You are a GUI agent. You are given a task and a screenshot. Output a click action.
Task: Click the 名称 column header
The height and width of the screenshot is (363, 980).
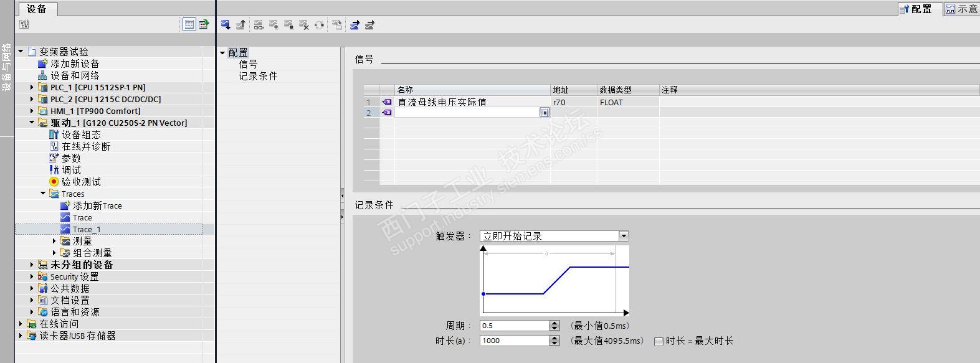[x=472, y=90]
